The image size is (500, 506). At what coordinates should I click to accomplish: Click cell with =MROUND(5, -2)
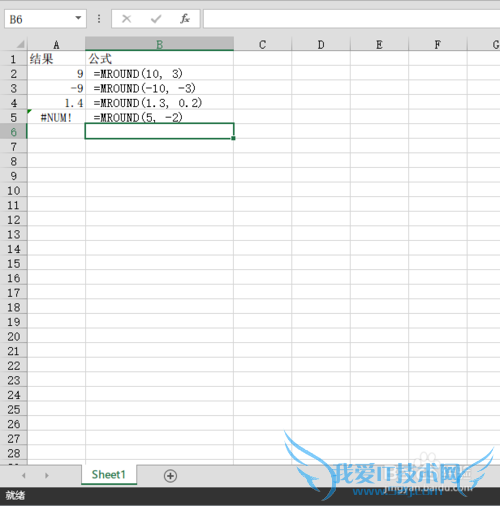(159, 117)
